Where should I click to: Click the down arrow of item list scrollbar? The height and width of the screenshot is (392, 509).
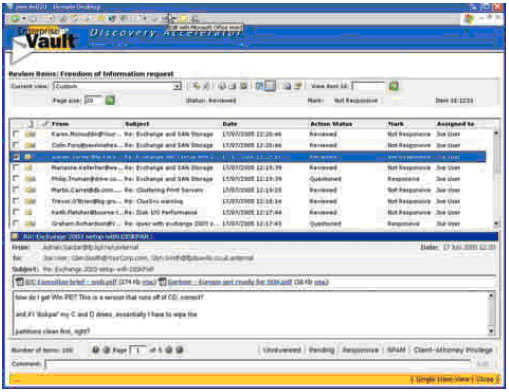pyautogui.click(x=496, y=224)
